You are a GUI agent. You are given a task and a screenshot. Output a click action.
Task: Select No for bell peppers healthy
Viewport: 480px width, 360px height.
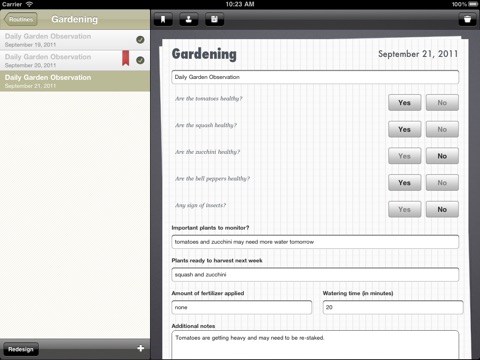point(442,183)
